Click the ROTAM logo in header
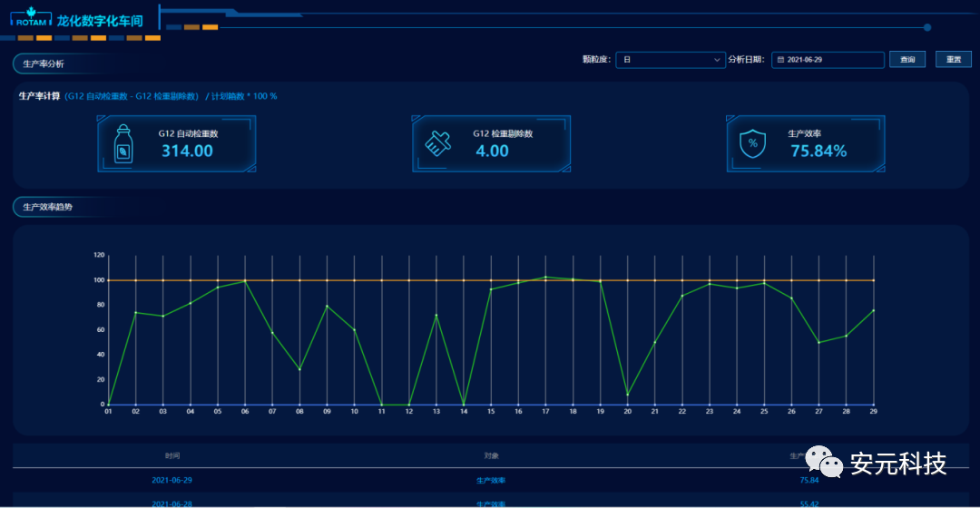The width and height of the screenshot is (980, 508). 30,18
